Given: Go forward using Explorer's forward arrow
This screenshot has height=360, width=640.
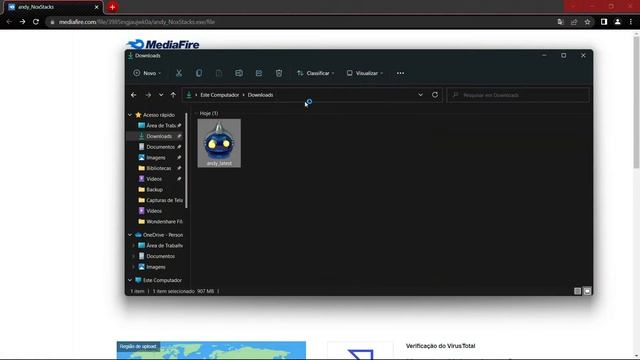Looking at the screenshot, I should pyautogui.click(x=148, y=95).
